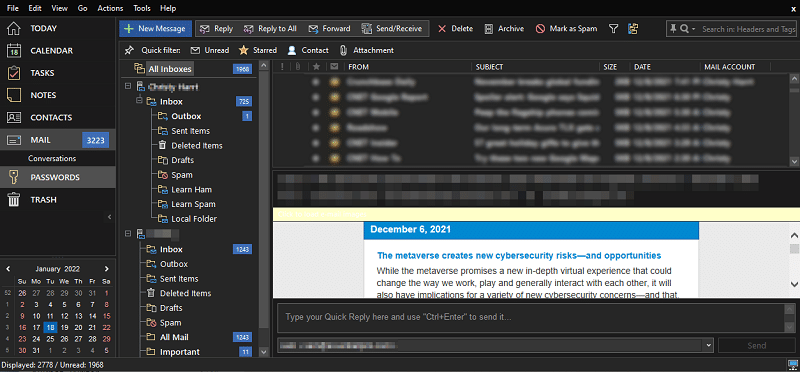Open the Actions menu
The height and width of the screenshot is (372, 800).
point(110,8)
